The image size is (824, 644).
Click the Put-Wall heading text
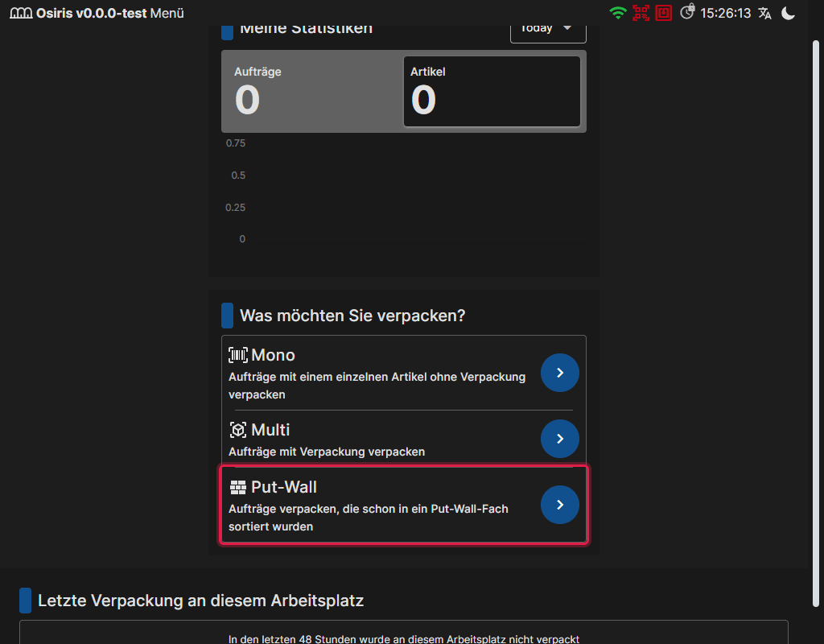pos(284,487)
